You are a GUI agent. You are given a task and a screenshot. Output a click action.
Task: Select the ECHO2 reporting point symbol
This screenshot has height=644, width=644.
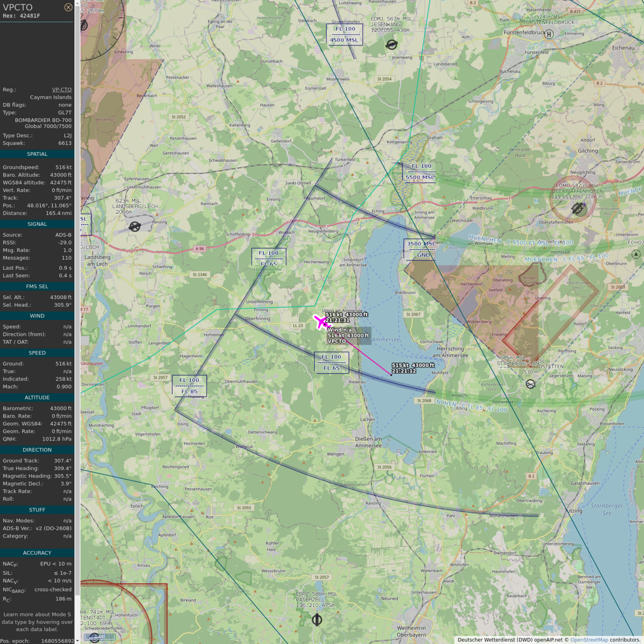click(636, 254)
